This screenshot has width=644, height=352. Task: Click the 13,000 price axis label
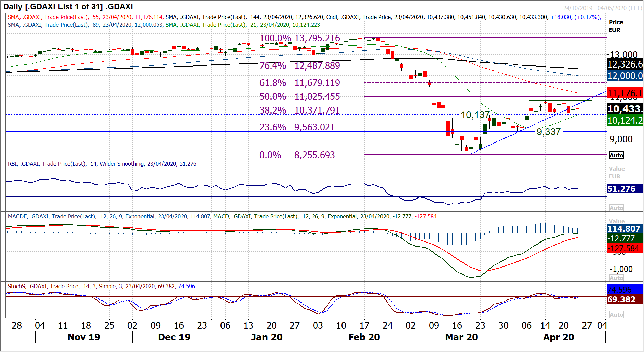tap(623, 55)
